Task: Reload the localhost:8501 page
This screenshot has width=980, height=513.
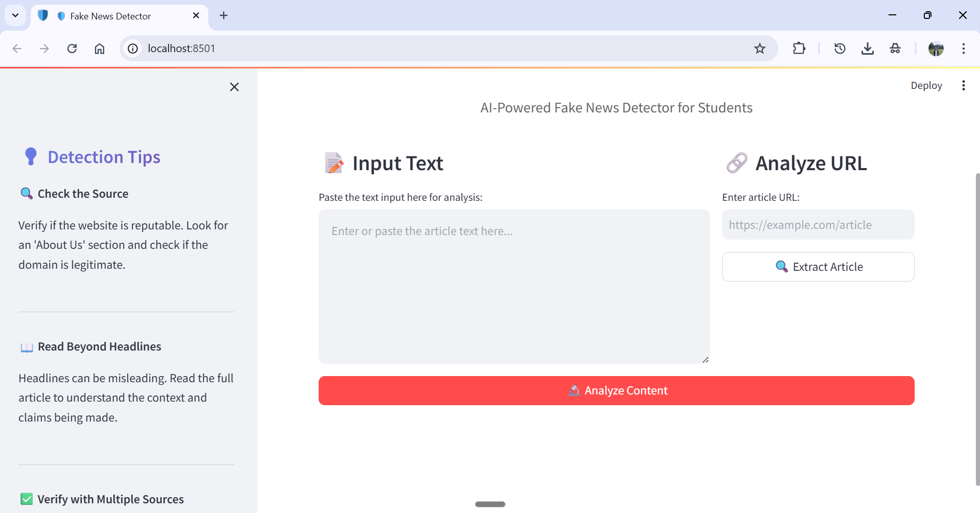Action: pyautogui.click(x=72, y=49)
